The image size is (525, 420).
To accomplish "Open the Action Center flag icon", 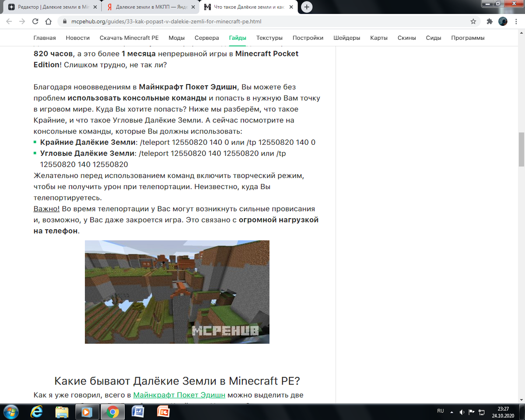I will coord(472,412).
